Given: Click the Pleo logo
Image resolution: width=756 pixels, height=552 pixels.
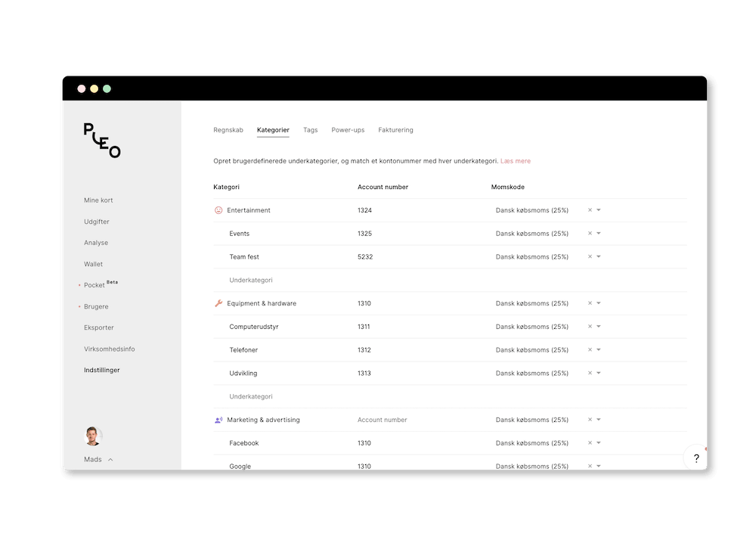Looking at the screenshot, I should click(x=102, y=140).
